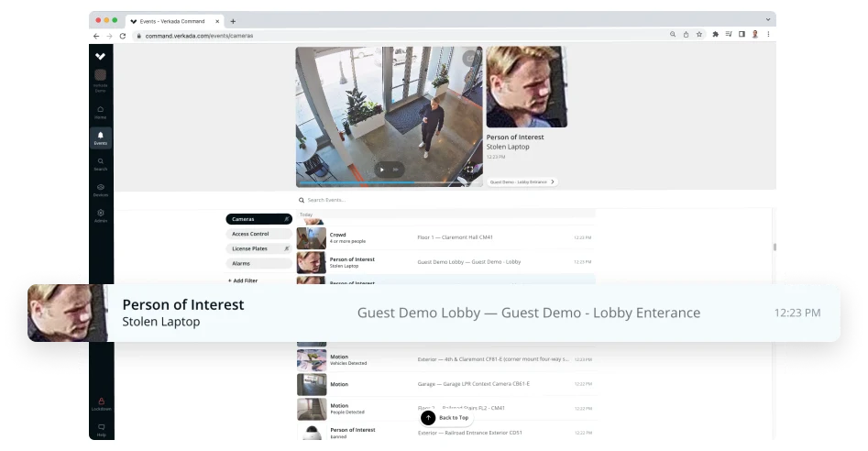
Task: Open Home in the left sidebar
Action: pos(100,113)
